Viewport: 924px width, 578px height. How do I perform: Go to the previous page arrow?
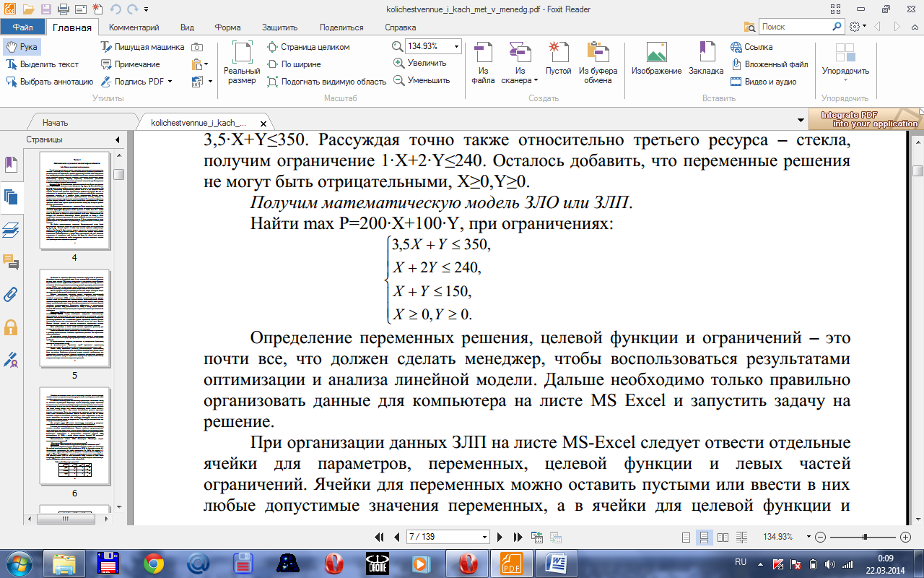coord(396,538)
